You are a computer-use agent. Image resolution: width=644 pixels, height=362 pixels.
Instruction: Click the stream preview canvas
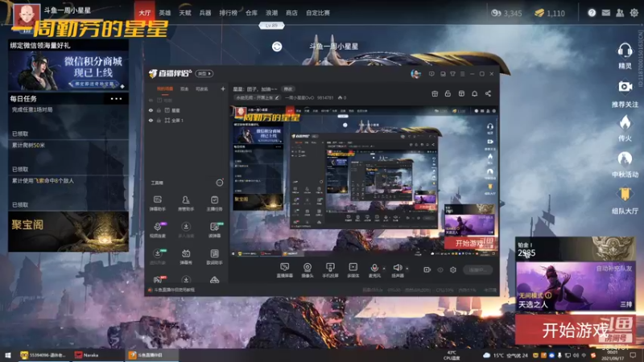(364, 182)
